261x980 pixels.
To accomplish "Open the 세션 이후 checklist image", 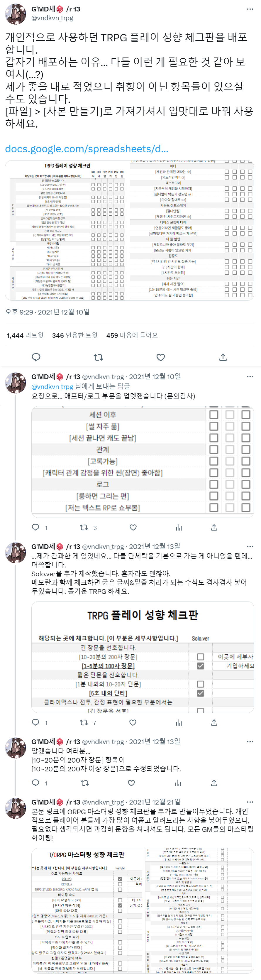I will 143,462.
